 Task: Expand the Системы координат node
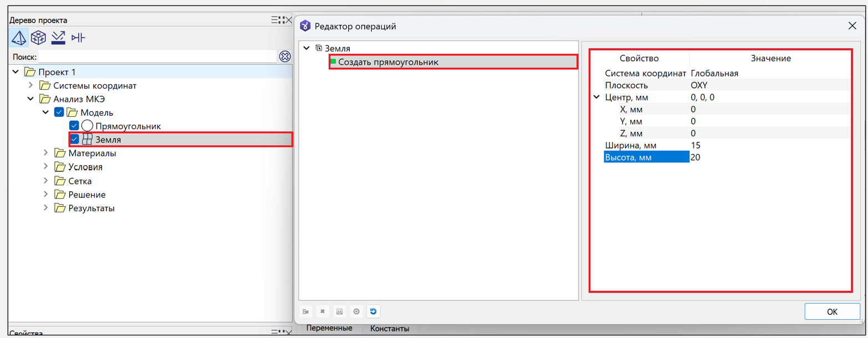[x=31, y=85]
